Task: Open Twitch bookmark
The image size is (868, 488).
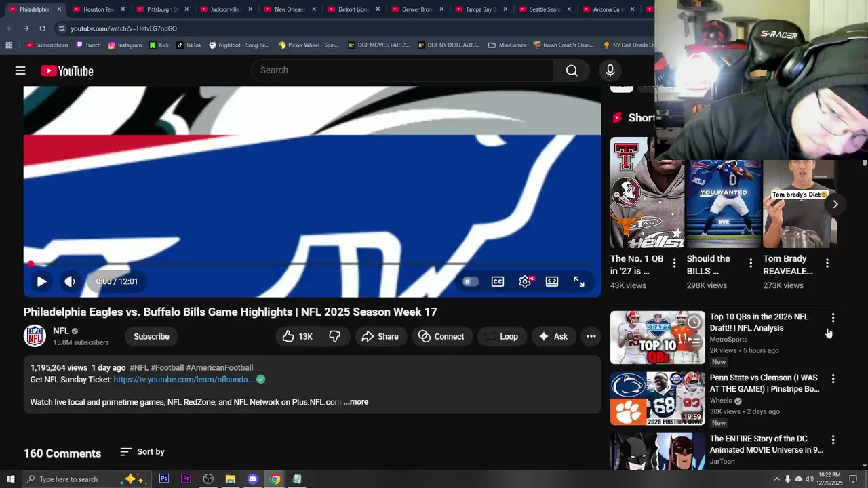Action: point(88,45)
